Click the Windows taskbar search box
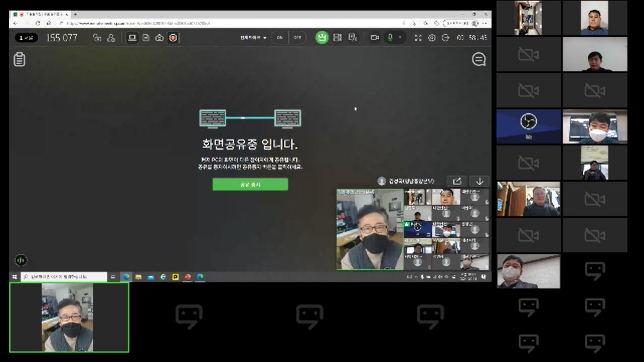Image resolution: width=644 pixels, height=362 pixels. coord(64,277)
